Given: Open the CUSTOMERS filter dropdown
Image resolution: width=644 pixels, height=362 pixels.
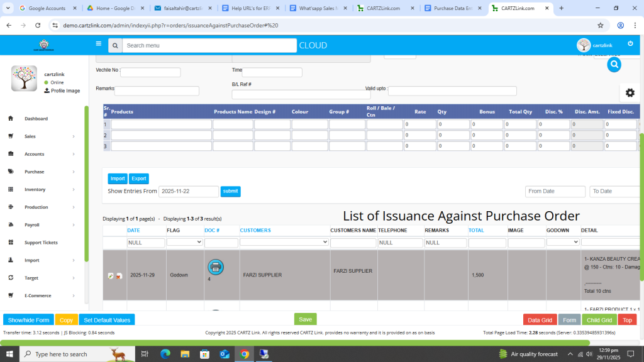Looking at the screenshot, I should pyautogui.click(x=284, y=242).
